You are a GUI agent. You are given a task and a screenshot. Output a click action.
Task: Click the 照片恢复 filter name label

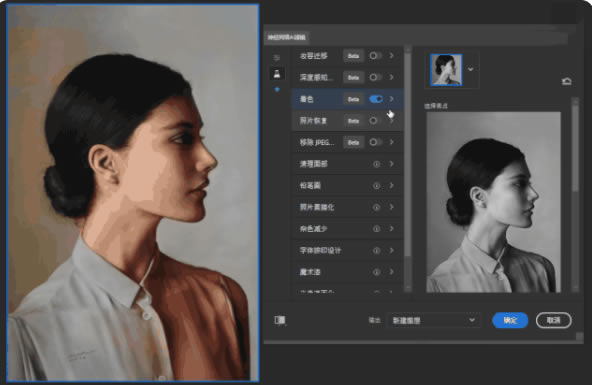(313, 121)
